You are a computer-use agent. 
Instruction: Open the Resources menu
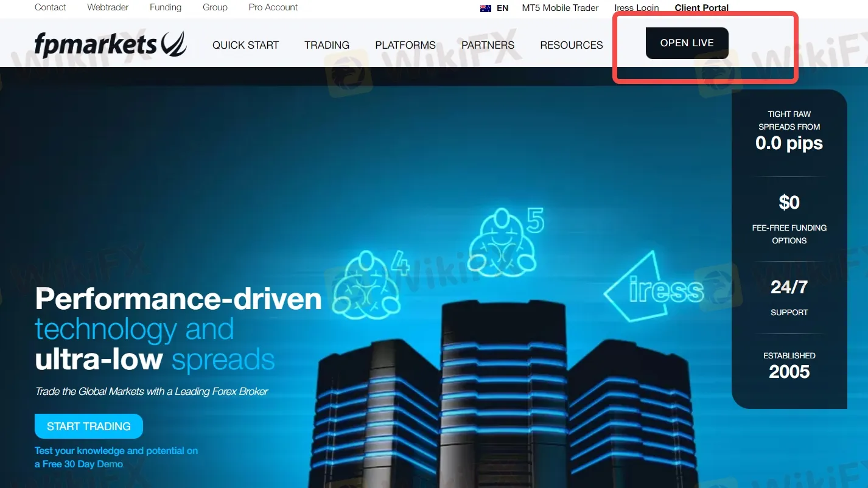click(x=571, y=45)
